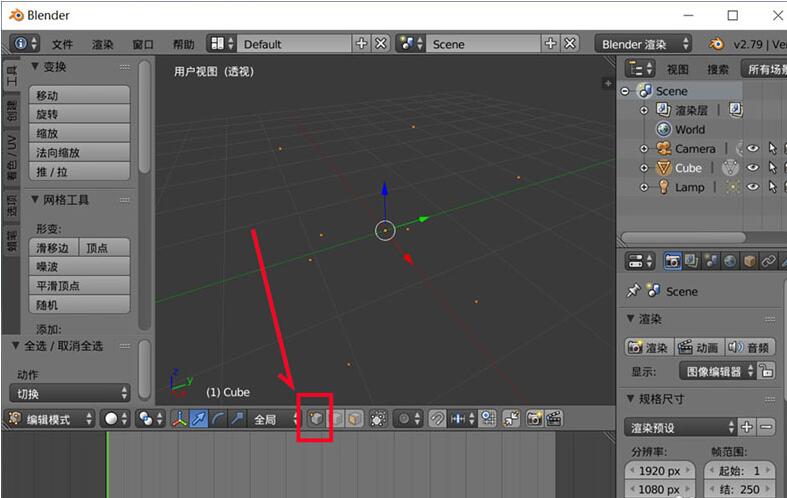787x498 pixels.
Task: Collapse the 网格工具 panel
Action: [35, 199]
